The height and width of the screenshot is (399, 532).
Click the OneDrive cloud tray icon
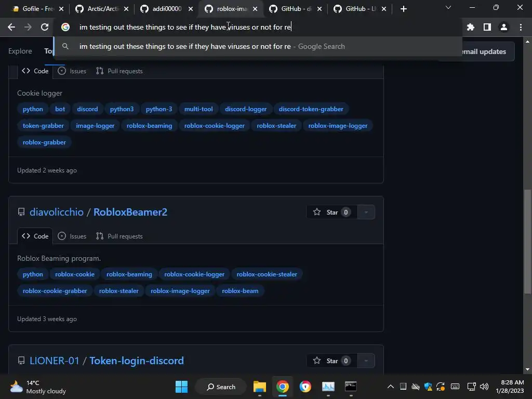(415, 387)
